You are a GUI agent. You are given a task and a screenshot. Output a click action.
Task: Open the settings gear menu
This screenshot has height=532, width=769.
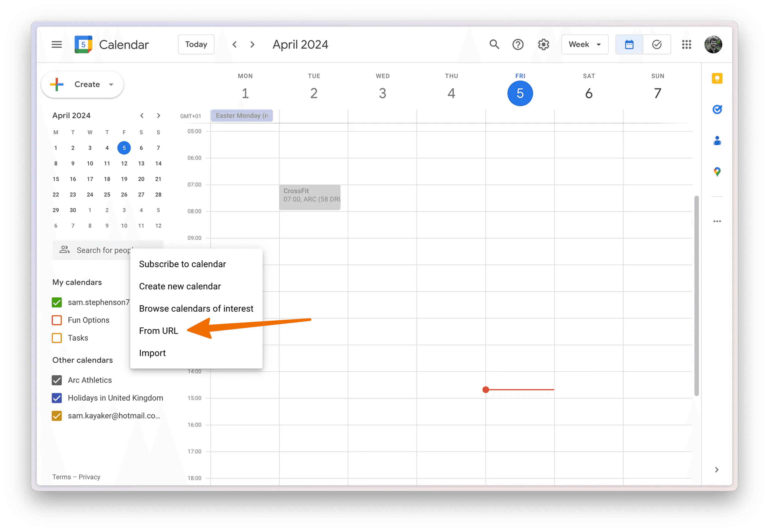click(543, 44)
